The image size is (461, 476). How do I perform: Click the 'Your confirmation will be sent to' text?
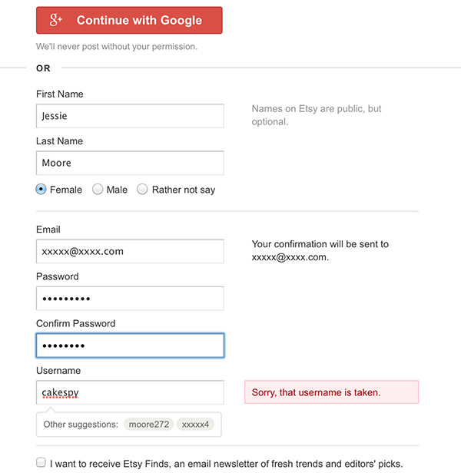coord(320,250)
